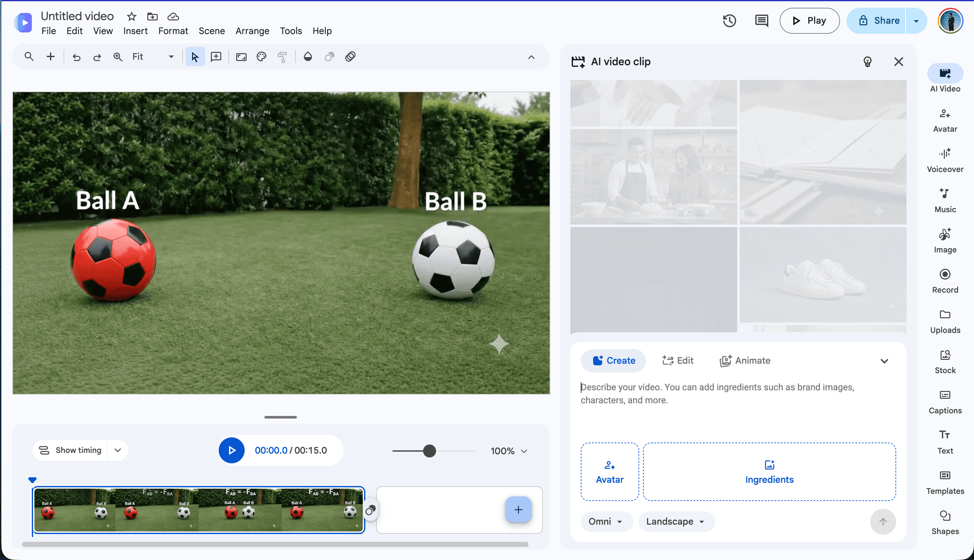The height and width of the screenshot is (560, 974).
Task: Collapse the toolbar with chevron up
Action: click(x=531, y=57)
